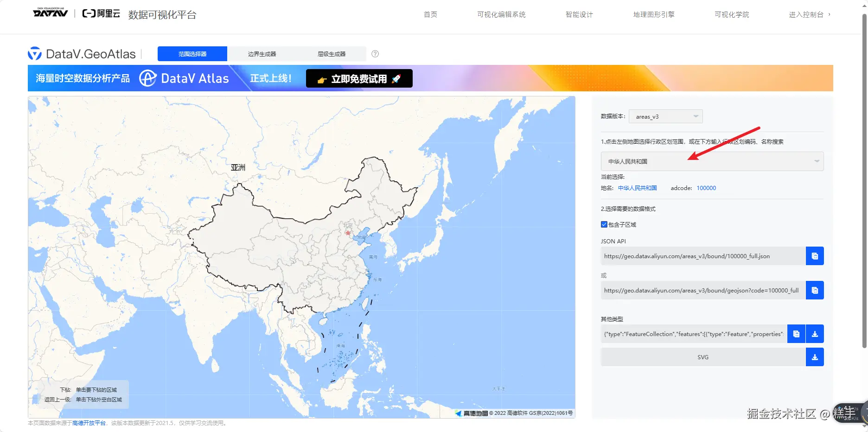The height and width of the screenshot is (432, 868).
Task: Switch to the 边界生成器 tab
Action: [262, 54]
